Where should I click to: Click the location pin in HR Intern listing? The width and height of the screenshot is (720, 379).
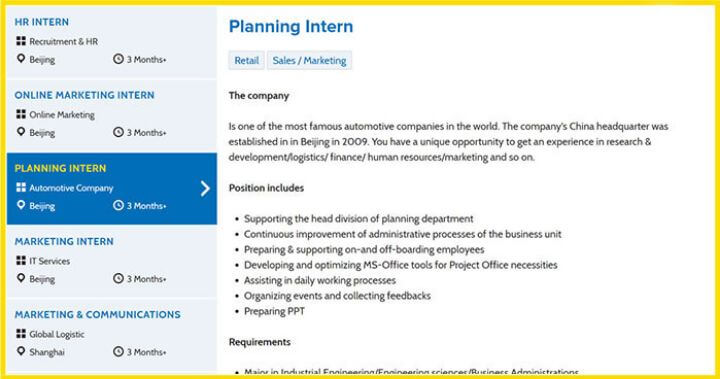pyautogui.click(x=21, y=59)
